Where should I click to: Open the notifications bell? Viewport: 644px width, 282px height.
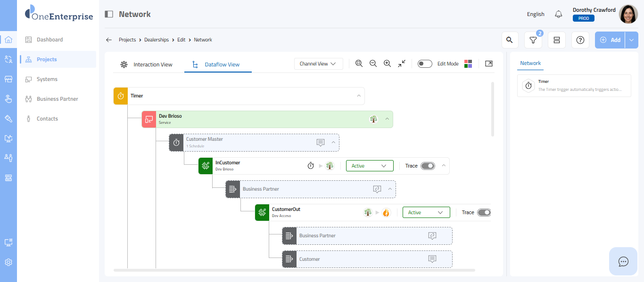pyautogui.click(x=559, y=14)
